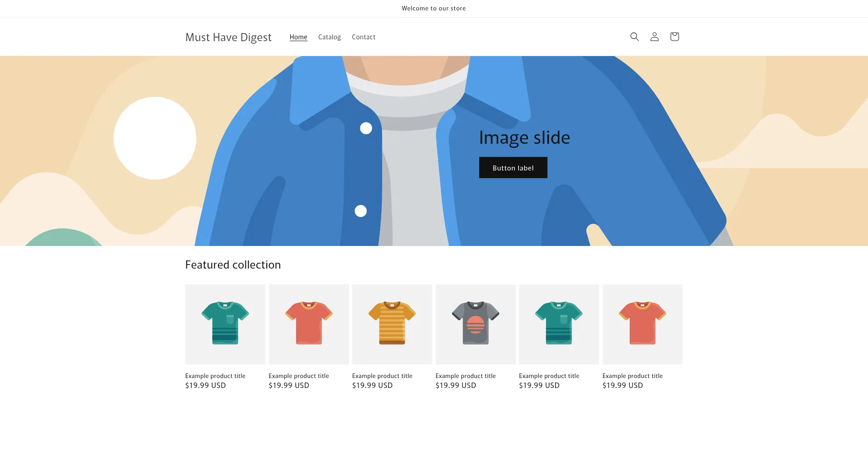Open the shopping cart icon
The height and width of the screenshot is (449, 868).
point(674,37)
